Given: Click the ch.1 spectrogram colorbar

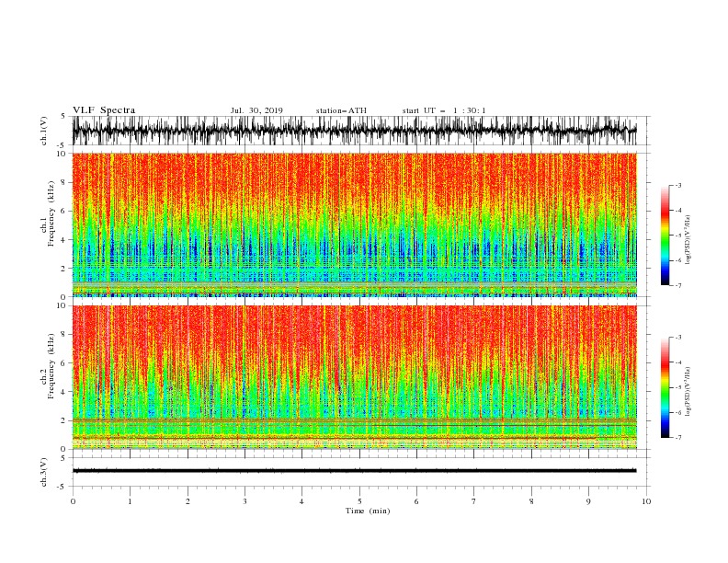Looking at the screenshot, I should pos(665,235).
